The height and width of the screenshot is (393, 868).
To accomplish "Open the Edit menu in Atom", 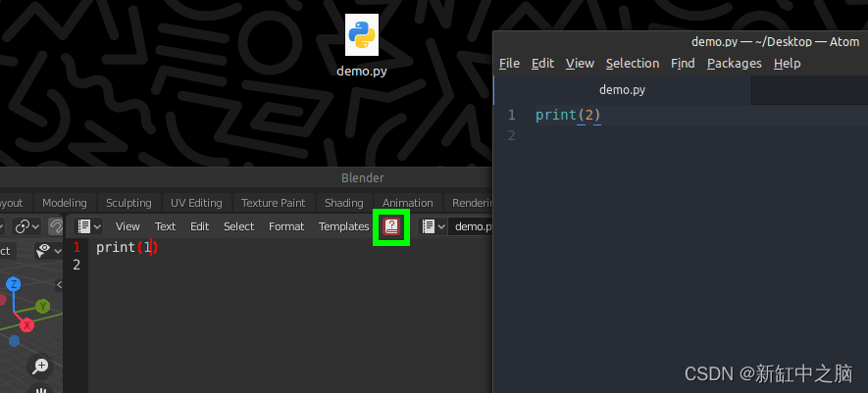I will coord(542,64).
